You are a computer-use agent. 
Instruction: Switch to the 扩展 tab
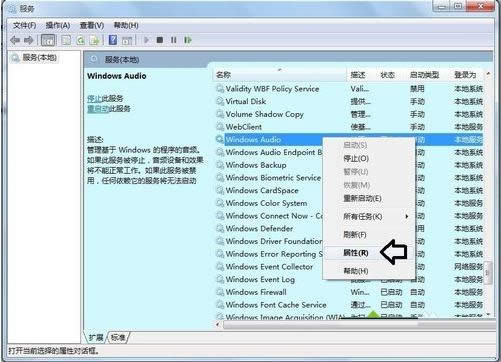[x=96, y=338]
